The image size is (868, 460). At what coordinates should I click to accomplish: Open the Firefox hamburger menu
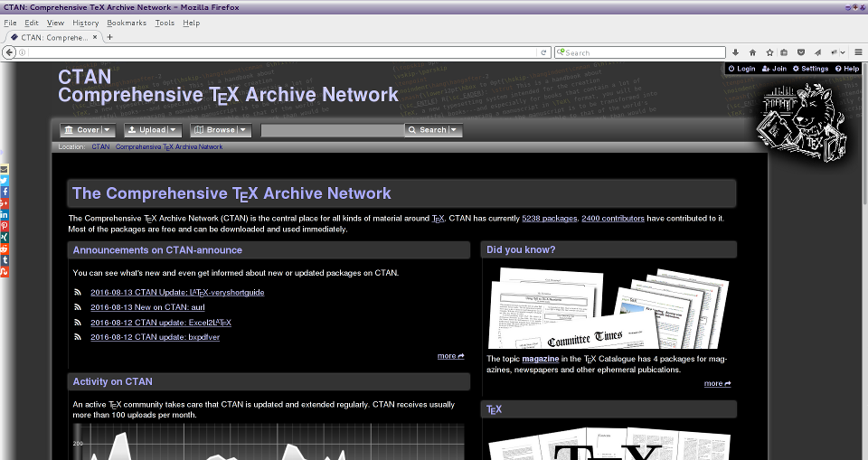859,52
